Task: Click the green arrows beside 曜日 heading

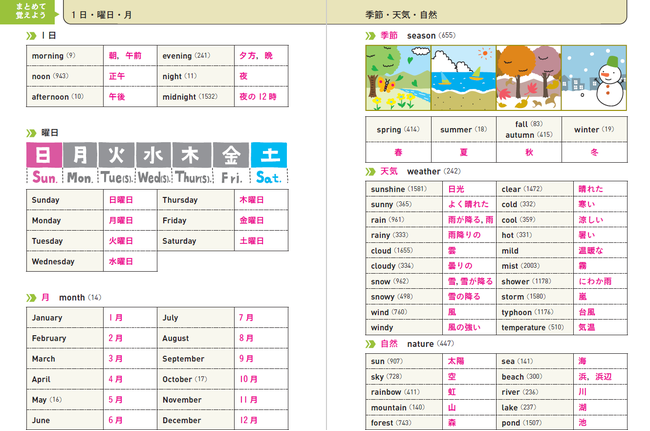Action: pyautogui.click(x=31, y=133)
